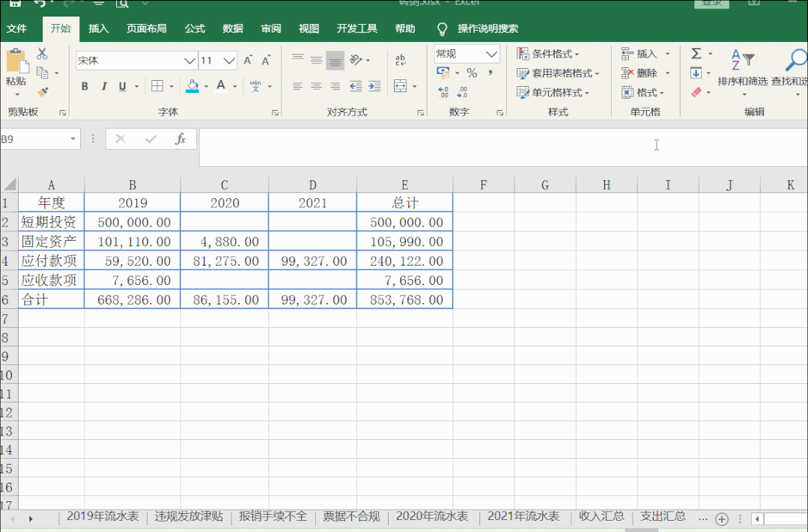Click increase indent icon
808x532 pixels.
point(374,86)
